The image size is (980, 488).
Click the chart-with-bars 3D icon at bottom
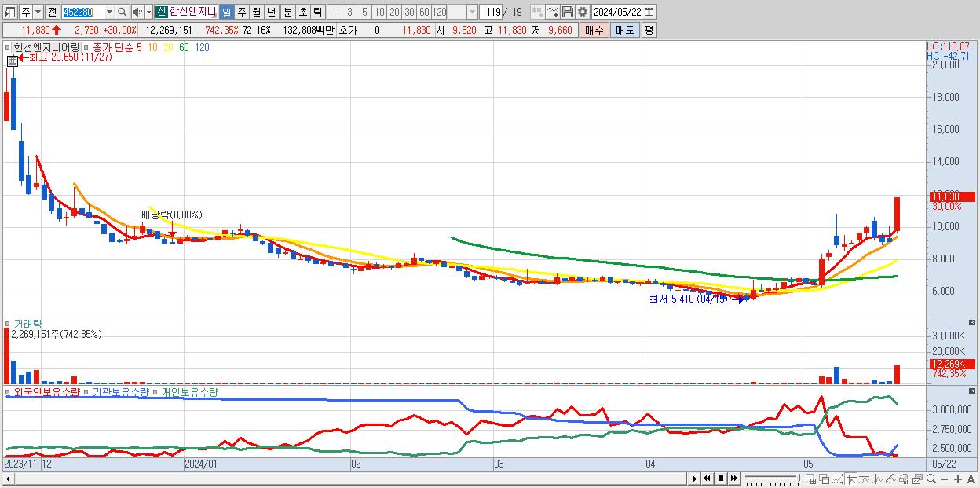903,479
